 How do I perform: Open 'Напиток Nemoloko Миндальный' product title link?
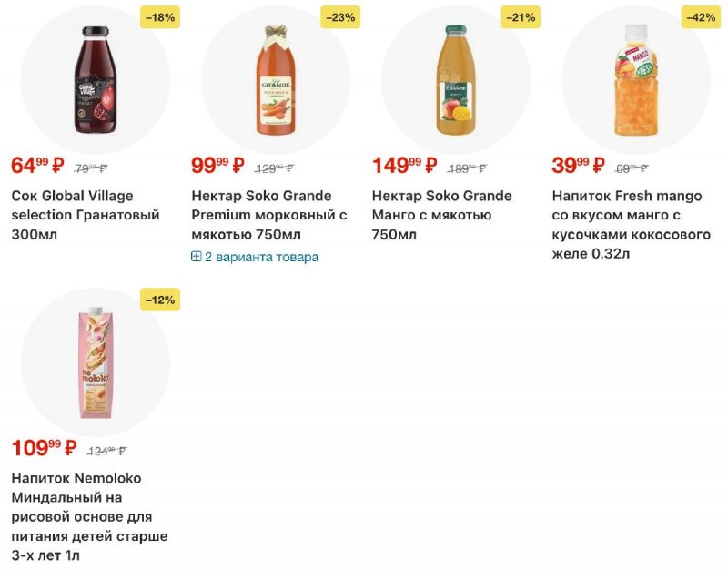(89, 516)
